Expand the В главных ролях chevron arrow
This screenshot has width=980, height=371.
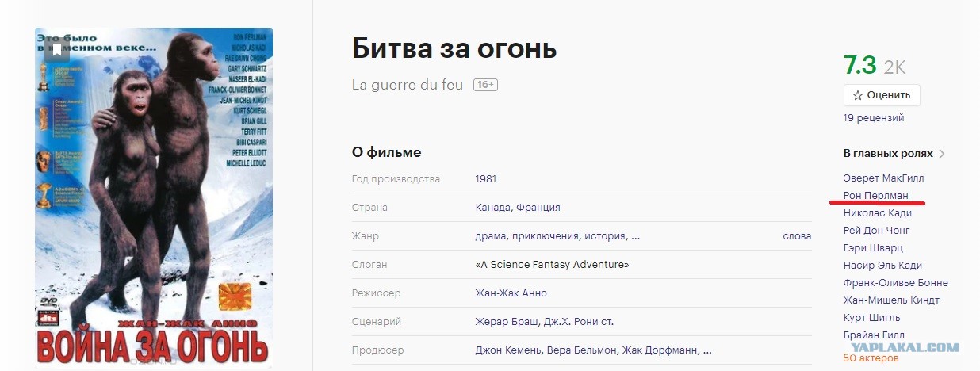(x=941, y=154)
